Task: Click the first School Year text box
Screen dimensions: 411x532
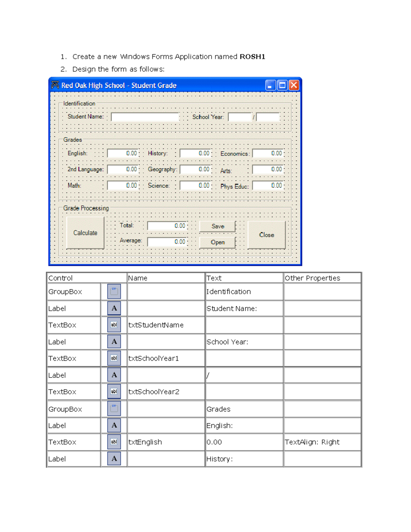Action: [x=240, y=116]
